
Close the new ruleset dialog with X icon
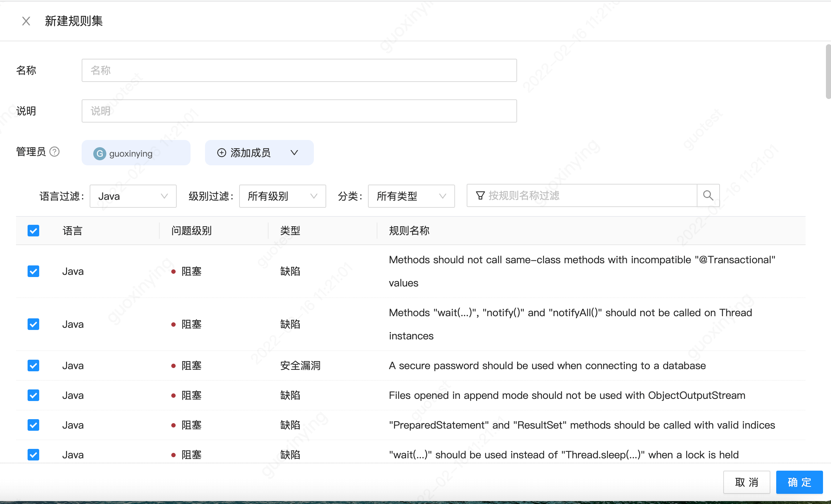click(26, 21)
